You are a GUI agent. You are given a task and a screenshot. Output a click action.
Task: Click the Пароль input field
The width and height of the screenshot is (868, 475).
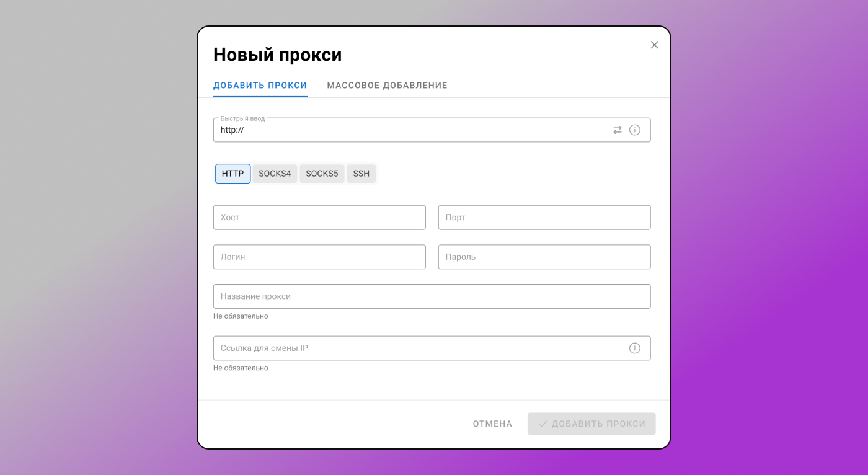click(x=544, y=256)
